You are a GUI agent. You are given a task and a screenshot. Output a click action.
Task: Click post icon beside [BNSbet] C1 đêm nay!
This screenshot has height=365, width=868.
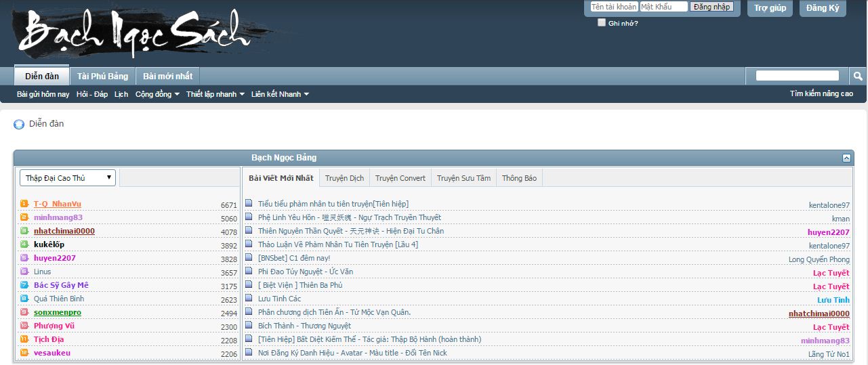click(x=249, y=258)
